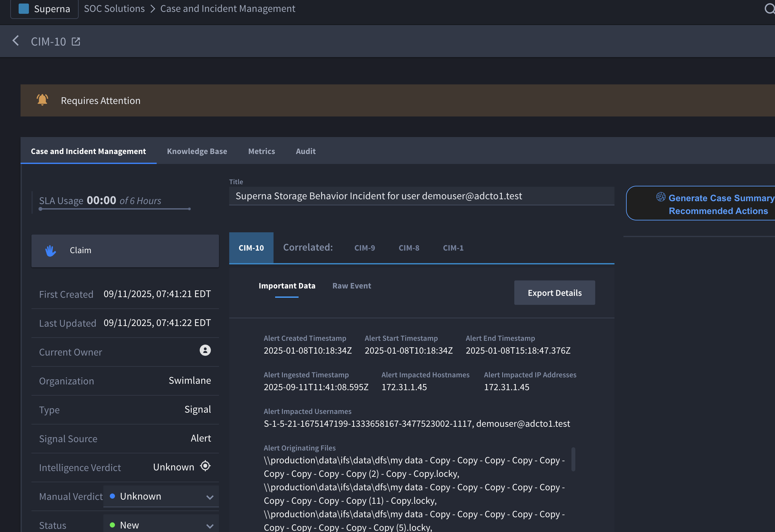Click the Export Details button
Viewport: 775px width, 532px height.
pos(554,293)
